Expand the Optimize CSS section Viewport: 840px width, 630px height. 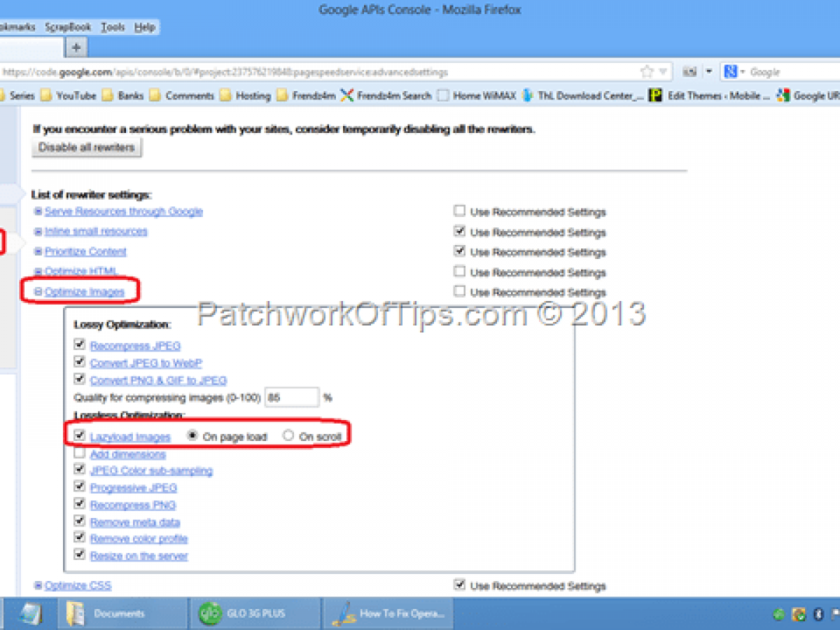click(38, 585)
